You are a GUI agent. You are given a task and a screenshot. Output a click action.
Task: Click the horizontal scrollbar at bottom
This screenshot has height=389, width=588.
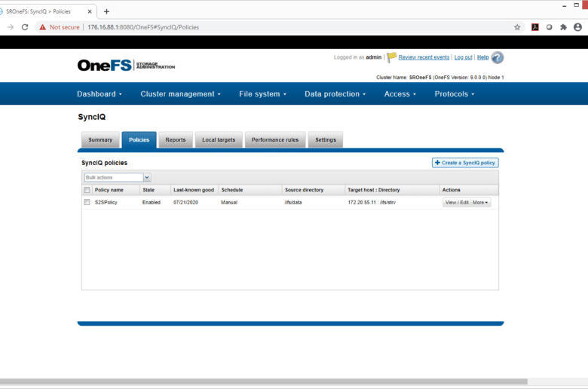tap(264, 381)
